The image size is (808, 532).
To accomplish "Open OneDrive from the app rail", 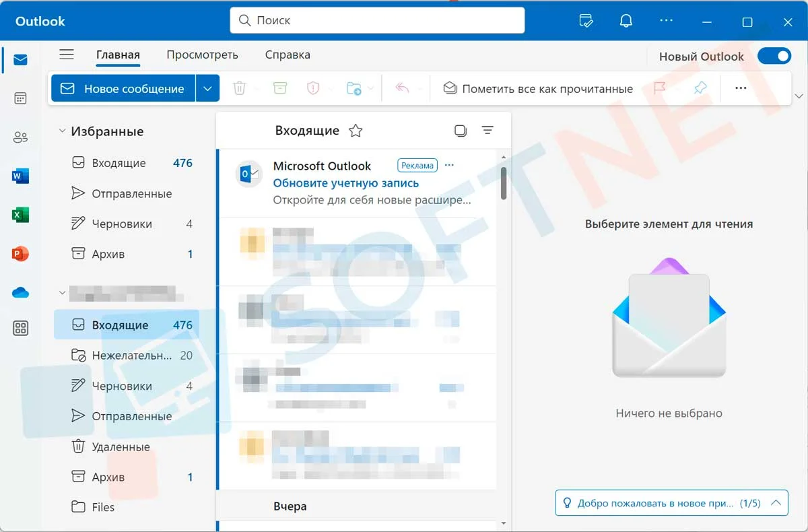I will pos(20,292).
